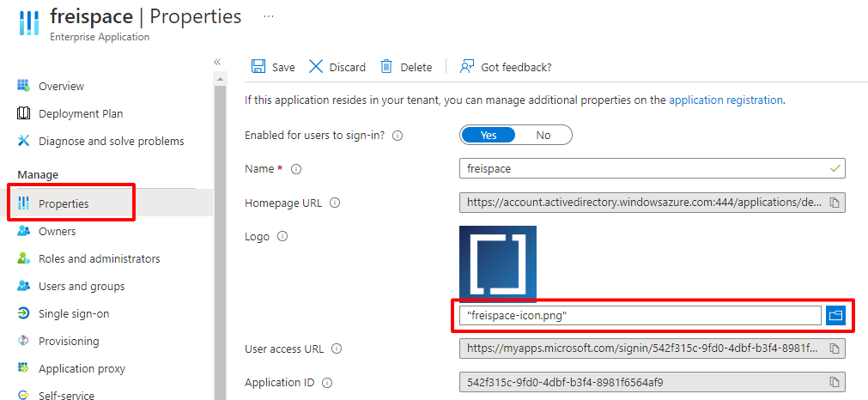The width and height of the screenshot is (868, 400).
Task: Click the Roles and administrators icon
Action: click(23, 258)
